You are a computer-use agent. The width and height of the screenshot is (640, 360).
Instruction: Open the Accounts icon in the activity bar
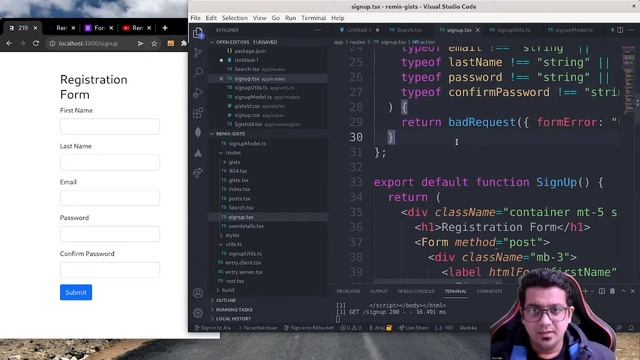click(198, 293)
